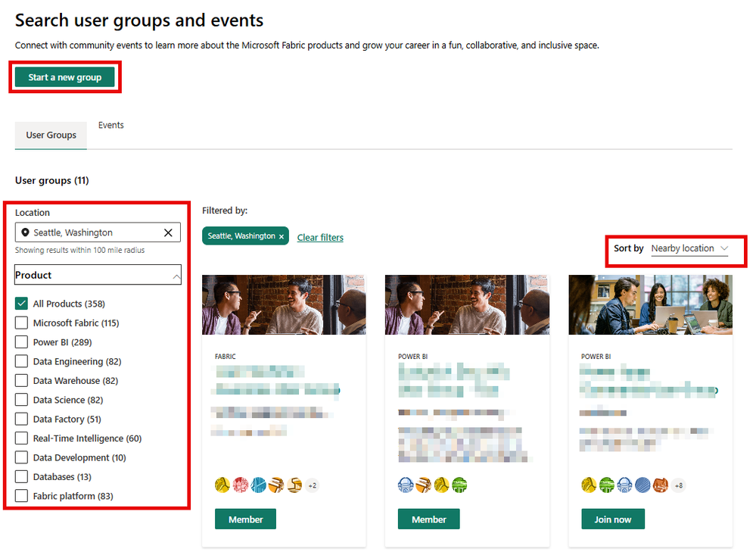This screenshot has width=756, height=552.
Task: Click the Clear filters link
Action: pyautogui.click(x=320, y=238)
